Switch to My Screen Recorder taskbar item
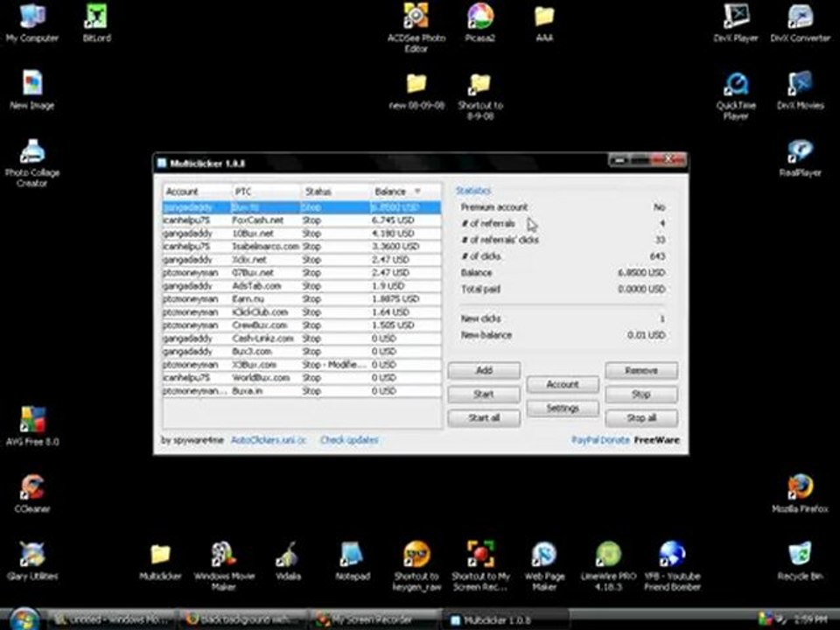Viewport: 840px width, 630px height. [x=375, y=619]
